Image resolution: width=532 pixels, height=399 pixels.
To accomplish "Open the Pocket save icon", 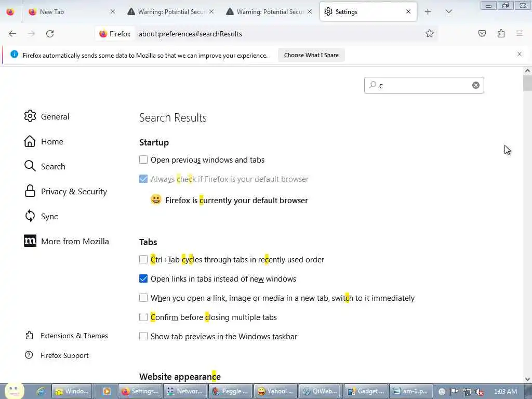I will (x=482, y=33).
